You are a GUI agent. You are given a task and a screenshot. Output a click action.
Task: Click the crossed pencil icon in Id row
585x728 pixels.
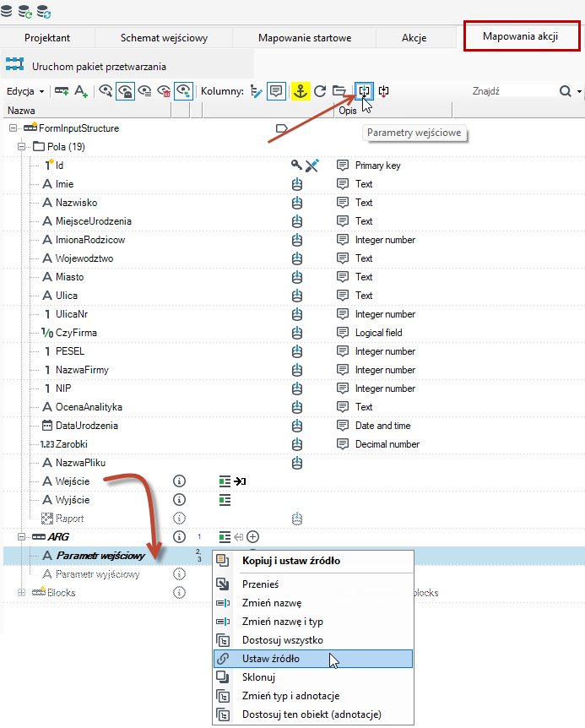click(x=312, y=166)
